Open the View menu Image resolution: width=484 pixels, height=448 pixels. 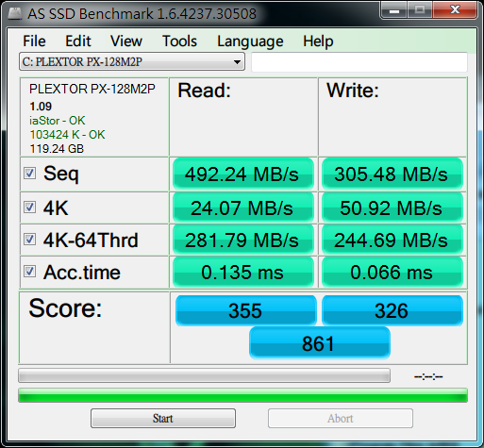coord(126,41)
